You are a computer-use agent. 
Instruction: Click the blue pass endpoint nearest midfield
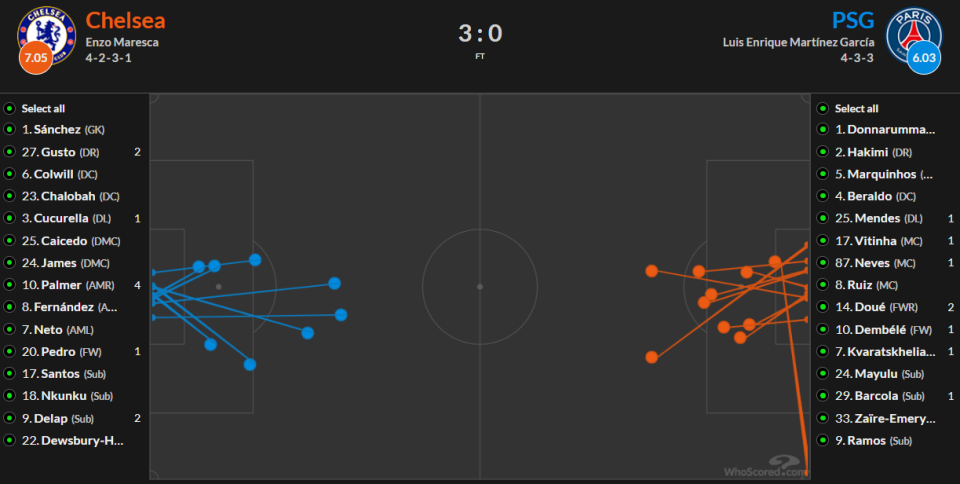coord(341,315)
